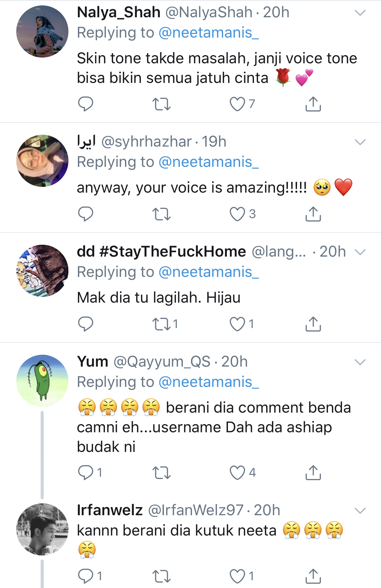Open the Nalya_Shah profile name

pos(119,13)
